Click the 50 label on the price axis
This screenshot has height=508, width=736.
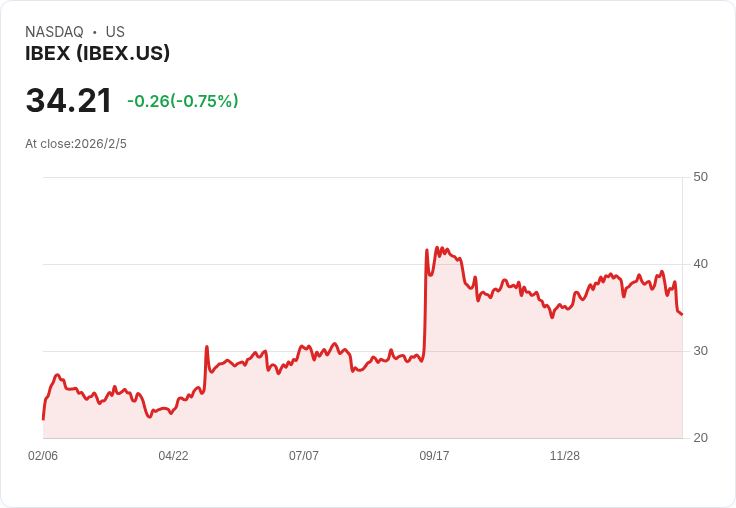click(700, 177)
